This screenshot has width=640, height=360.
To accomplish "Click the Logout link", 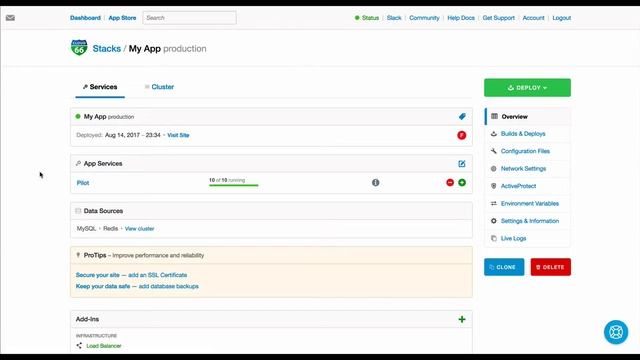I will pyautogui.click(x=562, y=18).
